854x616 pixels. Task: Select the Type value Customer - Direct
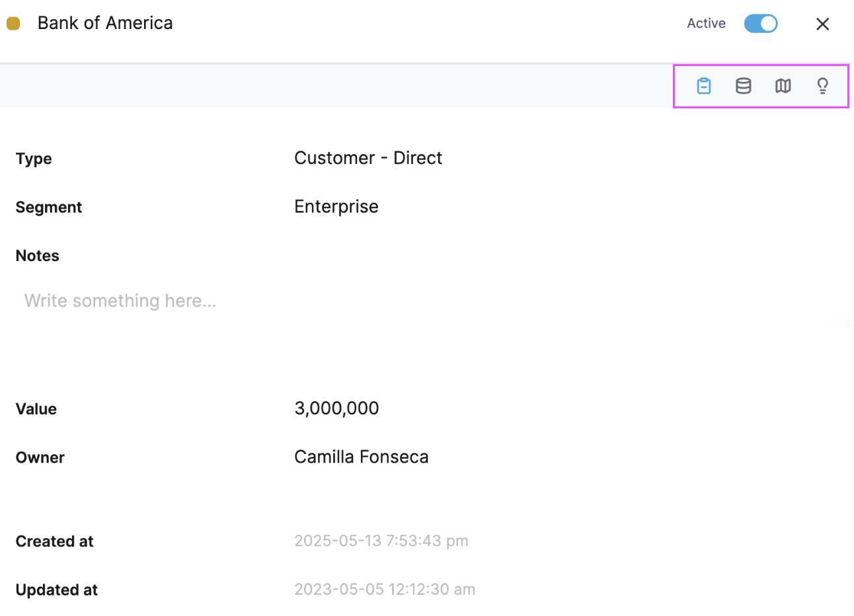pyautogui.click(x=368, y=158)
